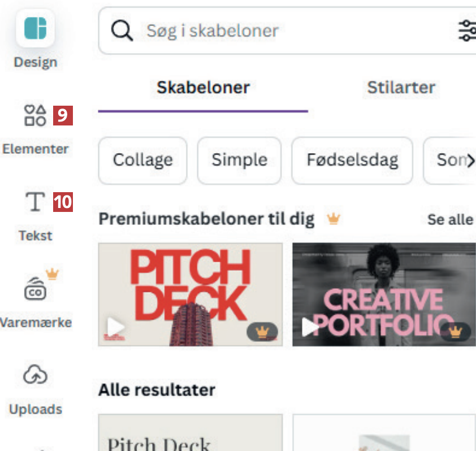Click the crown icon beside Premiumskabeloner
The height and width of the screenshot is (451, 476).
[334, 219]
